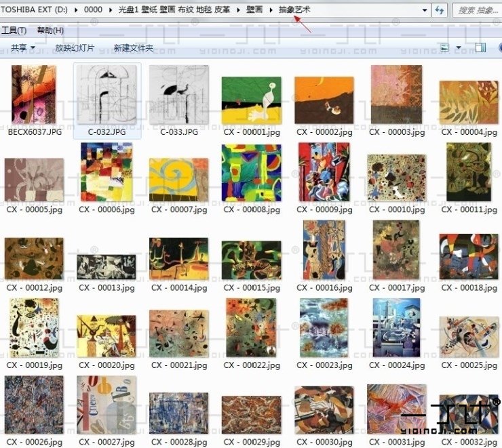Click the 0000 breadcrumb folder

point(93,9)
